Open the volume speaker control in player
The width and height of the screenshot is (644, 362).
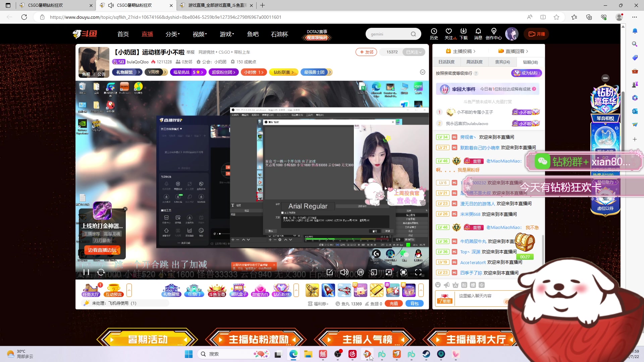(344, 272)
